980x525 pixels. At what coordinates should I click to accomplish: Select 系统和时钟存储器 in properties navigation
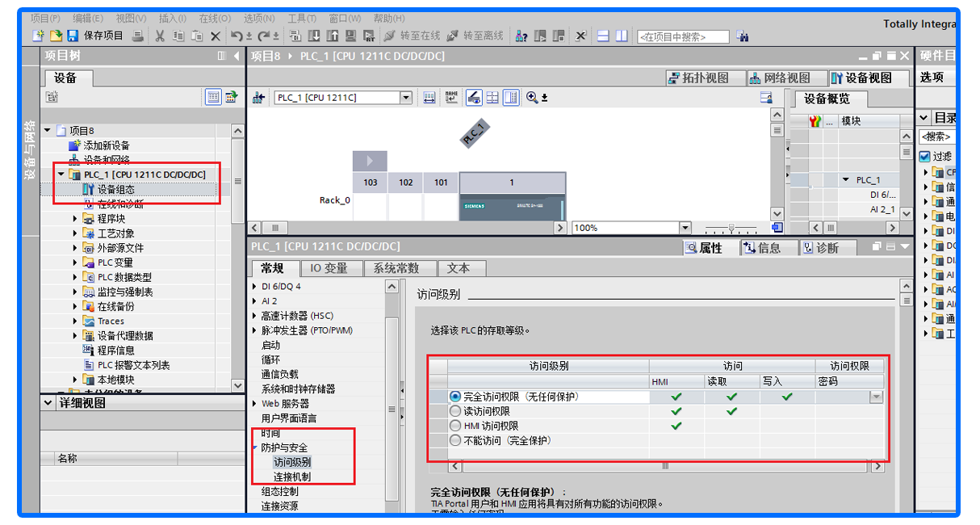tap(299, 388)
